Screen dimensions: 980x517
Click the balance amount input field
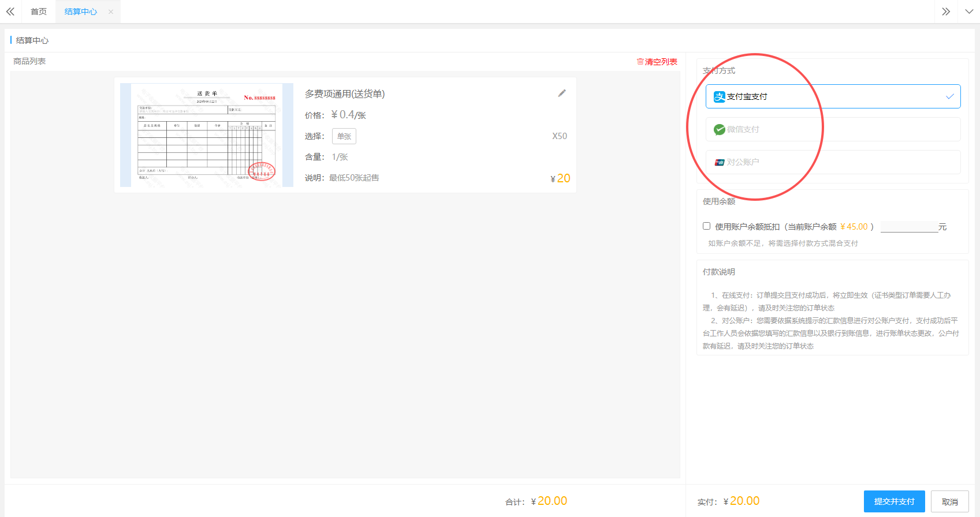[x=909, y=227]
